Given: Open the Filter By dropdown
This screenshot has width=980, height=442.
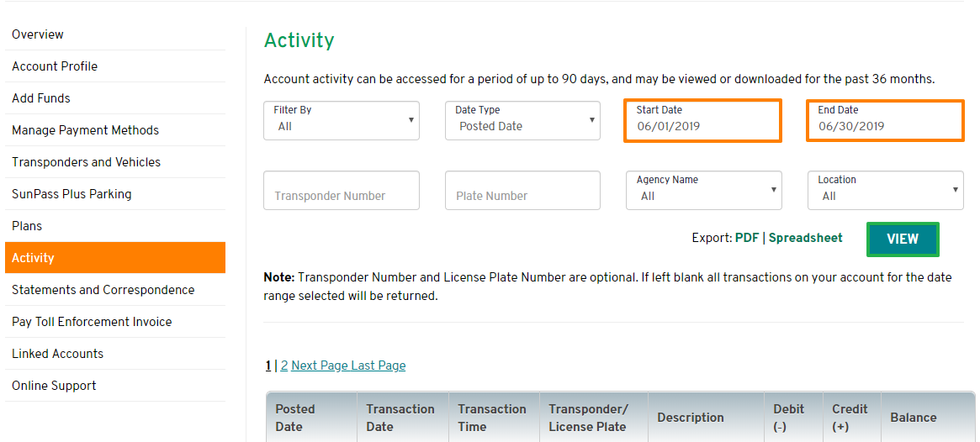Looking at the screenshot, I should [x=342, y=120].
